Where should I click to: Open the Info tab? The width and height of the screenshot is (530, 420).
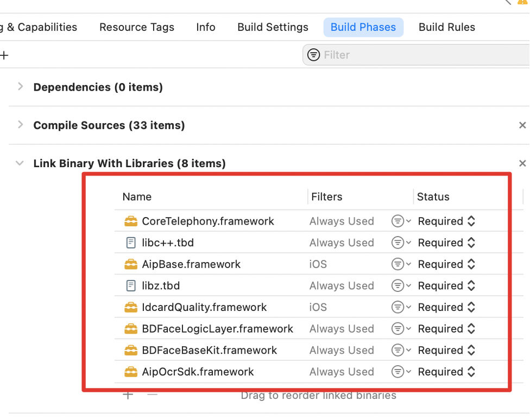(x=205, y=27)
